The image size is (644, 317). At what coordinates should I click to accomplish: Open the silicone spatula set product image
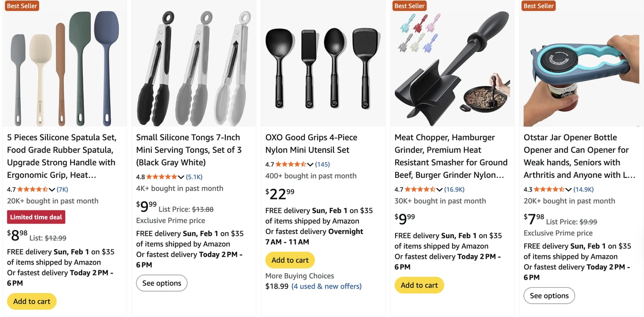[65, 64]
